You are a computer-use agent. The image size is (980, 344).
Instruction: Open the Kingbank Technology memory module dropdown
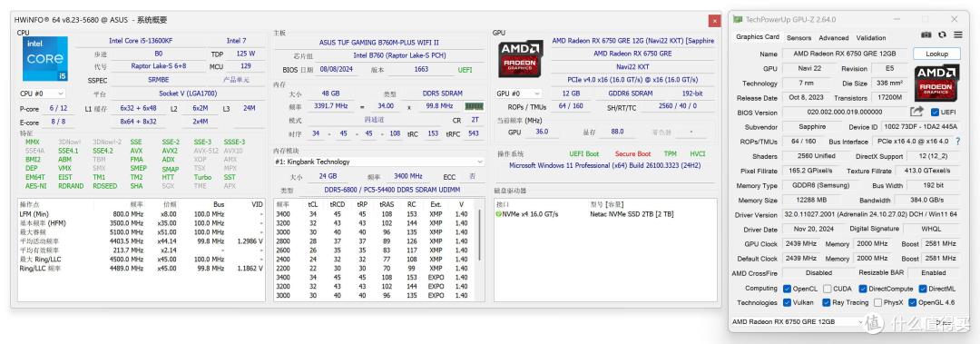(378, 162)
